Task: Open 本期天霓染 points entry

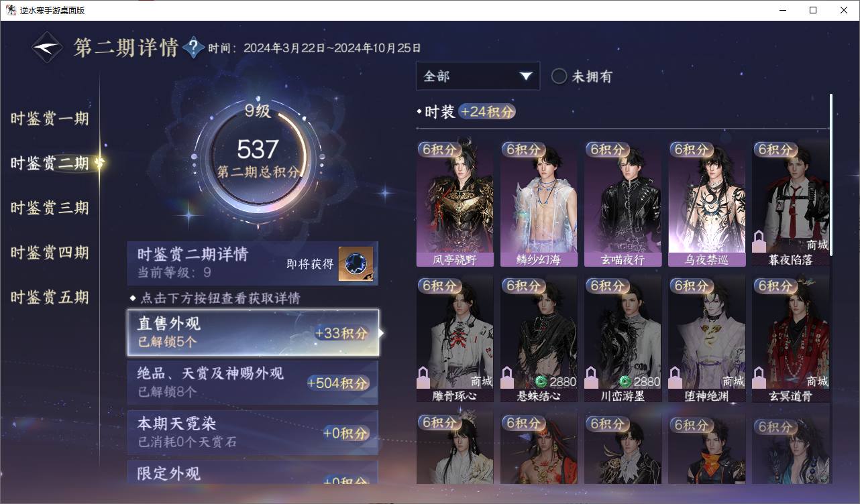Action: [x=253, y=433]
